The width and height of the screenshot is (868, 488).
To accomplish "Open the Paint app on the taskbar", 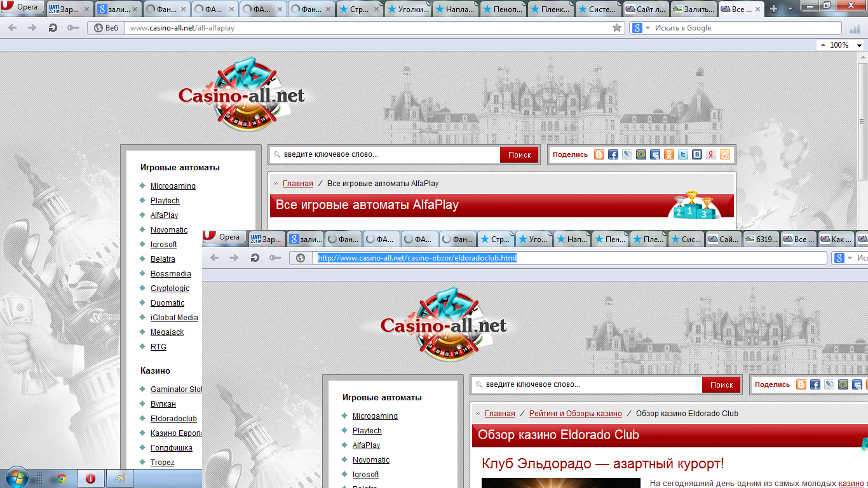I will 119,478.
